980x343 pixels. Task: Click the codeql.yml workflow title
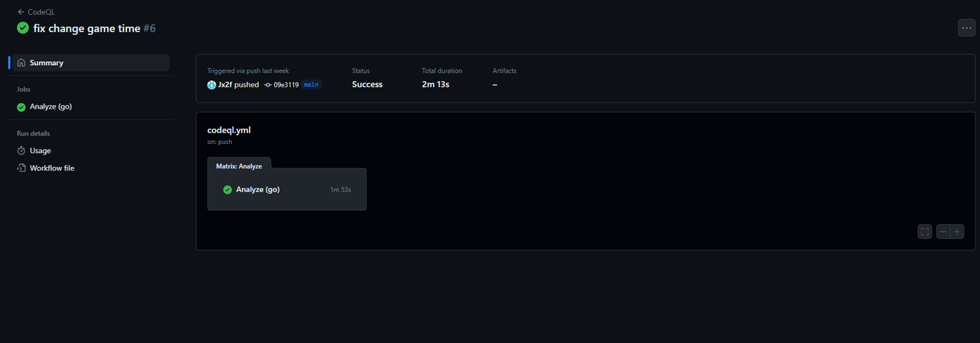coord(229,130)
